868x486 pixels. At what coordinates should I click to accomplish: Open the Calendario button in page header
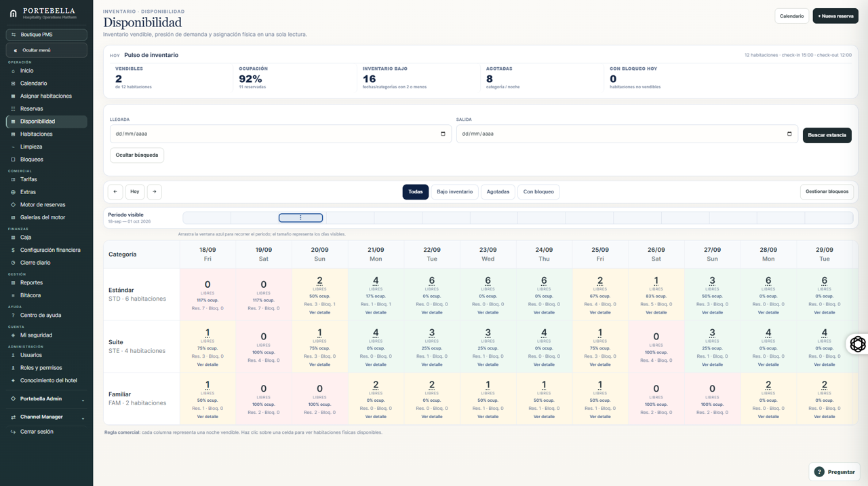coord(792,16)
